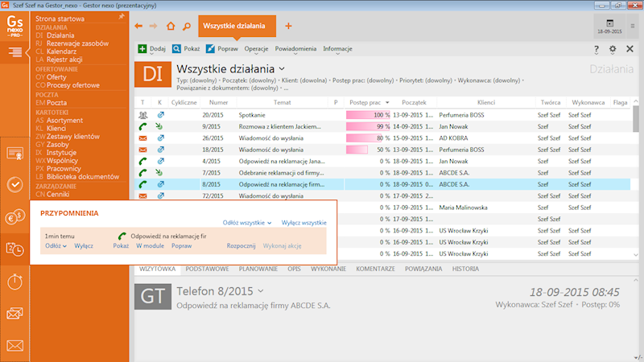
Task: Open the reminders clock-calendar sidebar icon
Action: (14, 249)
